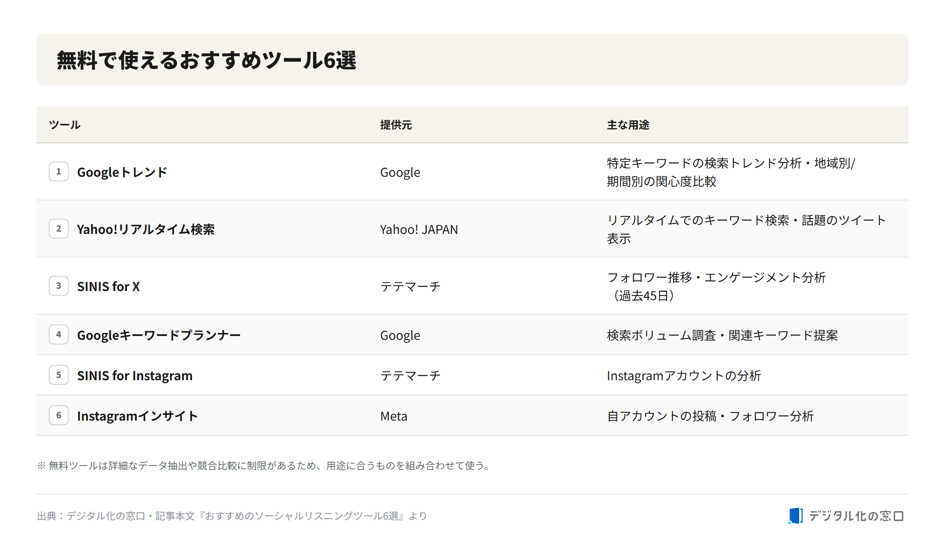
Task: Click the title 無料で使えるおすすめツール6選
Action: coord(207,60)
